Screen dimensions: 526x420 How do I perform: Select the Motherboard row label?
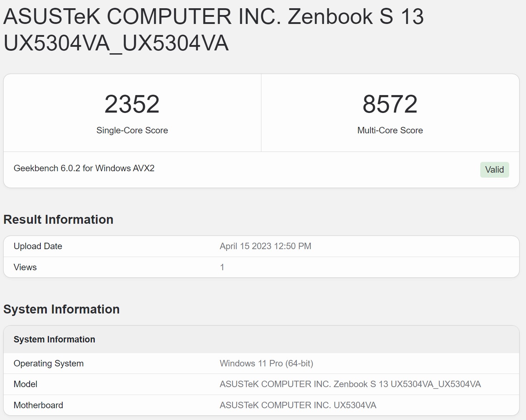(x=38, y=405)
